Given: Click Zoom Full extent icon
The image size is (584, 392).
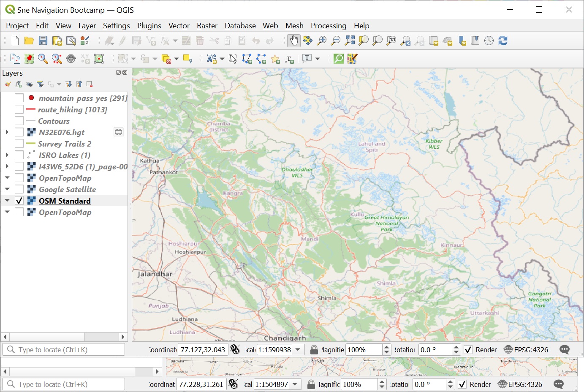Looking at the screenshot, I should tap(350, 41).
